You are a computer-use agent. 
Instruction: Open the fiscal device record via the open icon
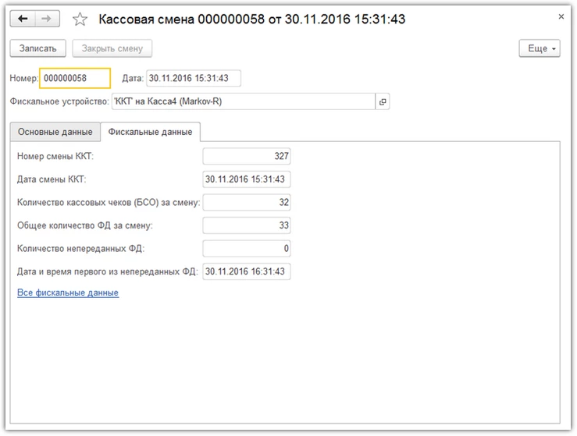tap(383, 102)
